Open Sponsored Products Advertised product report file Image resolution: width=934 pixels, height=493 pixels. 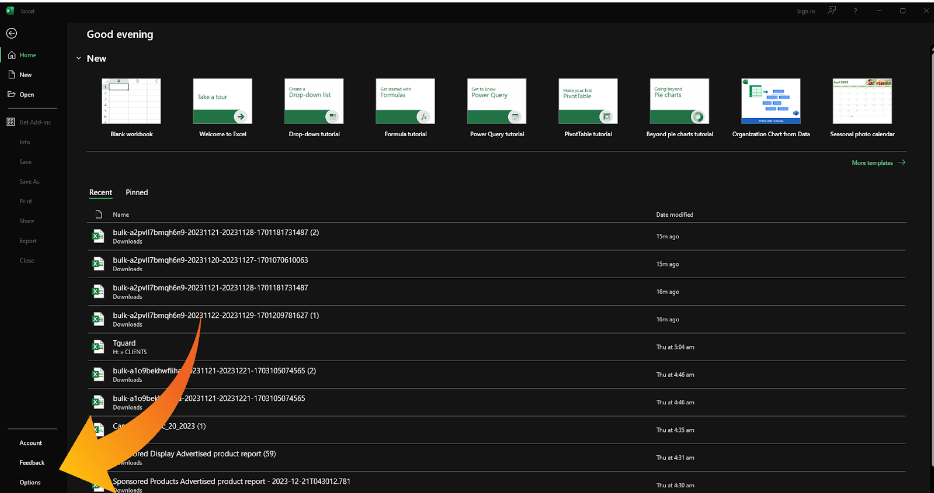coord(497,483)
